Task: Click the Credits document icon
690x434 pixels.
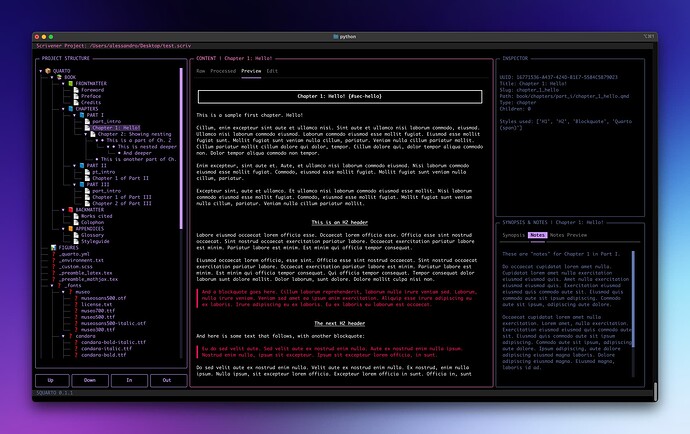Action: pos(76,102)
